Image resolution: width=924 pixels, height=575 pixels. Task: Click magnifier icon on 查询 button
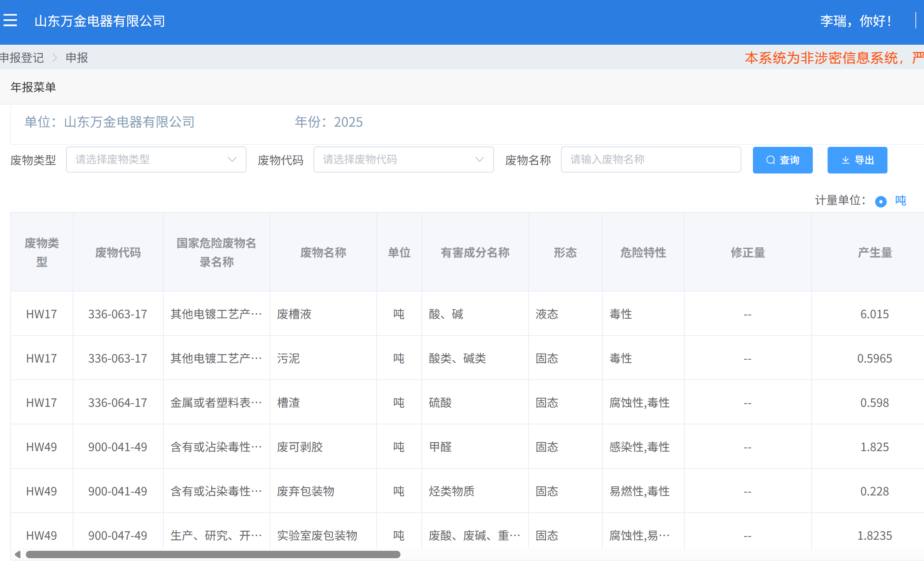(x=771, y=160)
